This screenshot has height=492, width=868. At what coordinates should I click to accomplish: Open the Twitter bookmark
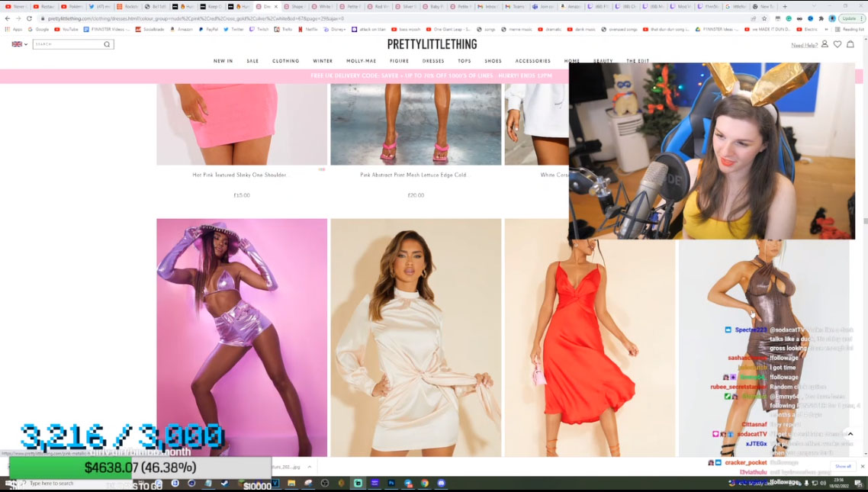[x=233, y=29]
